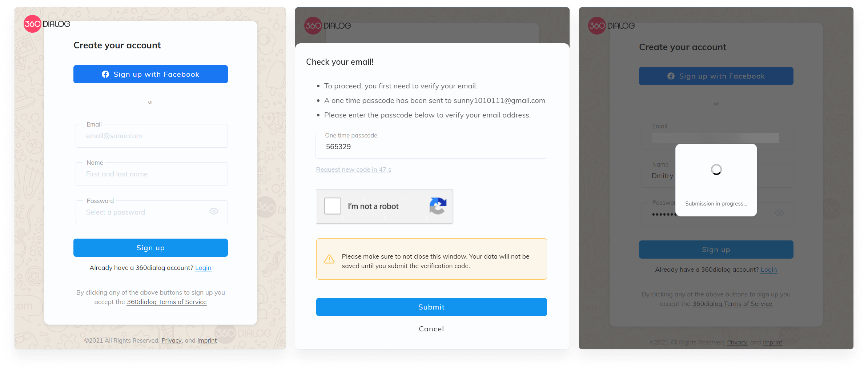Open the Imprint link in left footer
Viewport: 868px width, 371px height.
point(207,340)
